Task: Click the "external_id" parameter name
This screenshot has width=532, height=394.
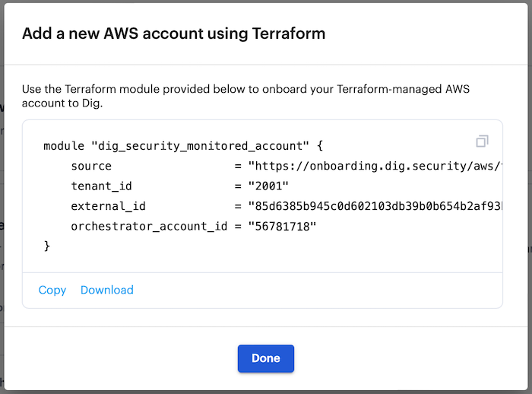Action: [x=108, y=206]
